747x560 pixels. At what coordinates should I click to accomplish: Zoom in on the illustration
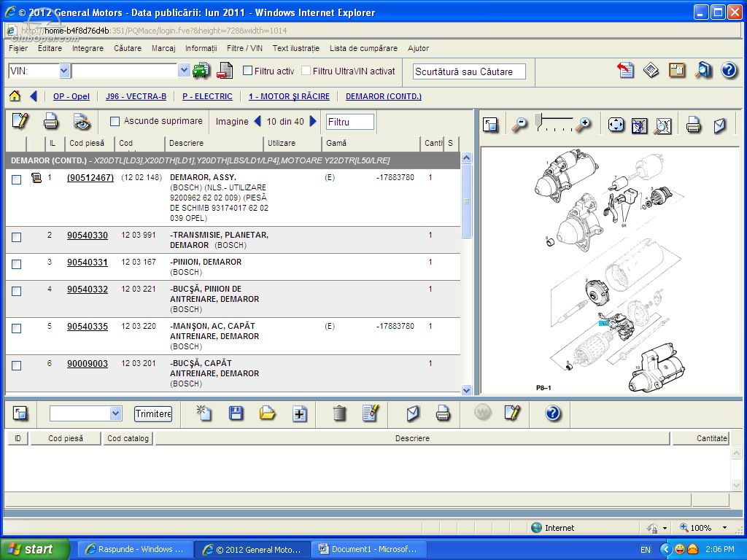coord(583,125)
